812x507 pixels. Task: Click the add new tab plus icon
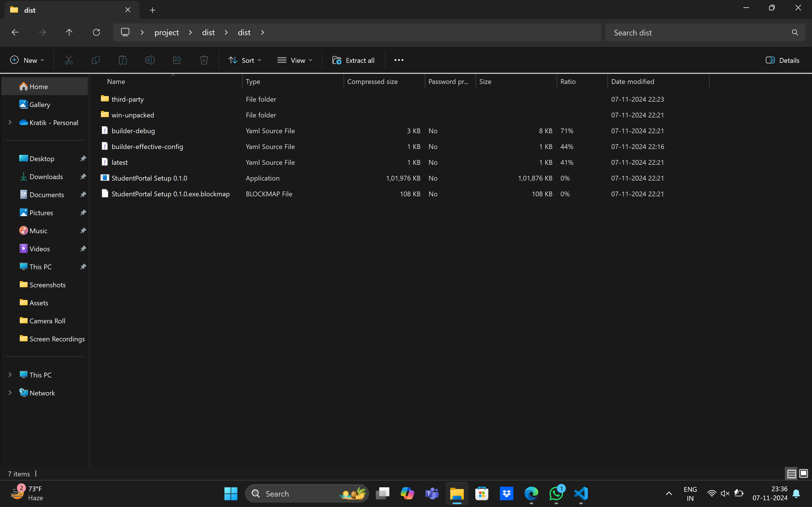pos(153,10)
